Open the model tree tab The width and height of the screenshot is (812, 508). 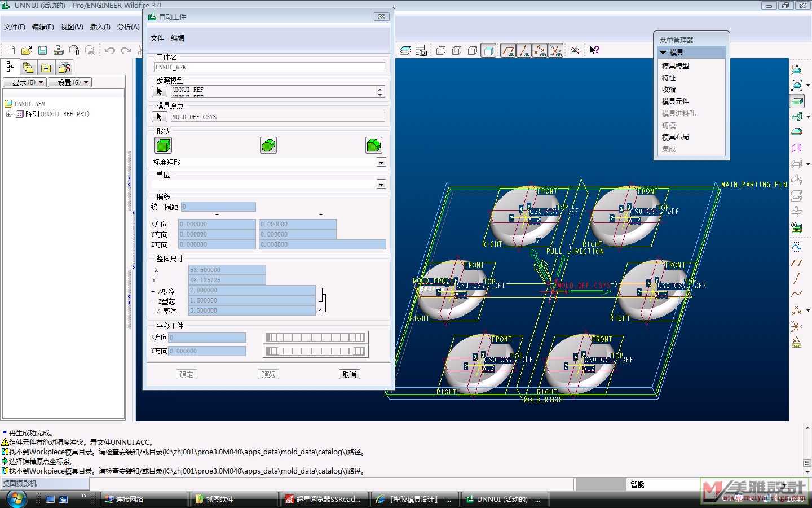[x=10, y=67]
